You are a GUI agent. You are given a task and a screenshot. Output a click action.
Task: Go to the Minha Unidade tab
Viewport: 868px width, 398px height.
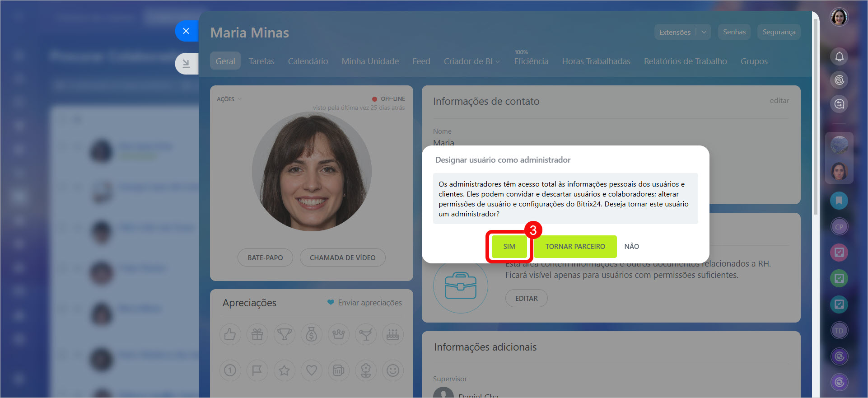tap(370, 61)
